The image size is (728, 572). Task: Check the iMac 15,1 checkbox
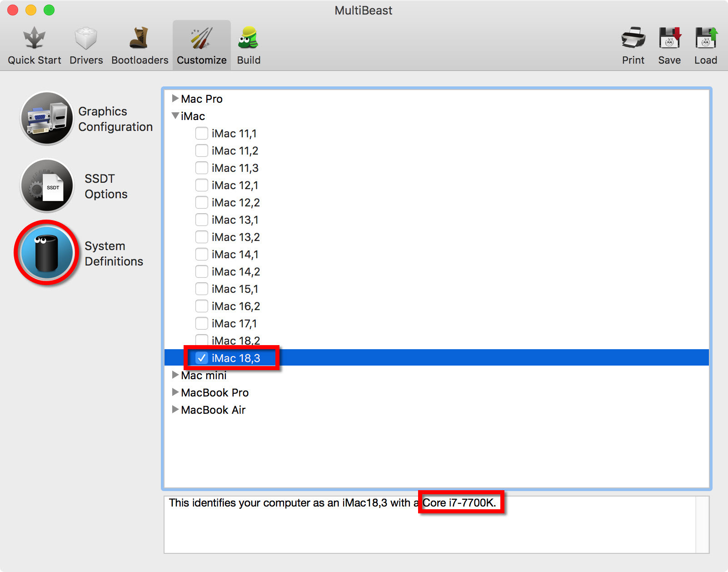click(x=202, y=289)
